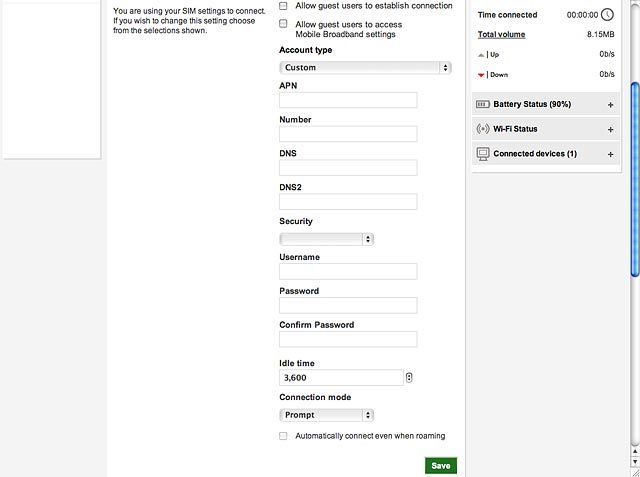Click the Idle time stepper arrows
This screenshot has height=477, width=640.
pos(409,377)
